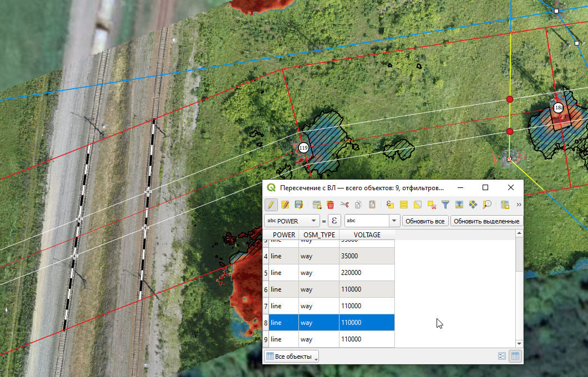The image size is (588, 377).
Task: Open the filter funnel icon
Action: [445, 205]
